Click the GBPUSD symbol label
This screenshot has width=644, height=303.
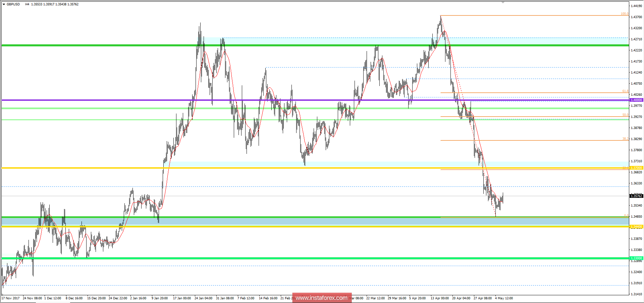coord(13,4)
